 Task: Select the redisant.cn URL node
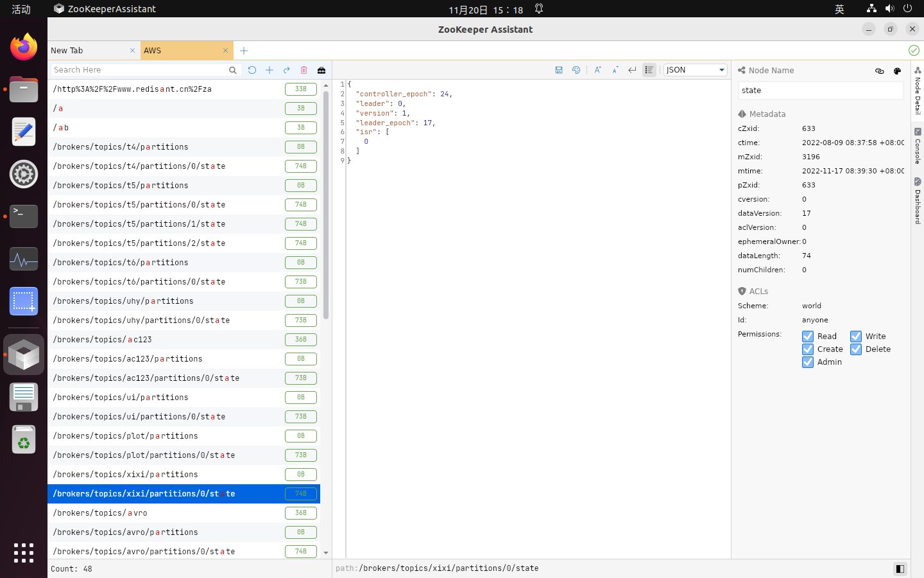tap(184, 89)
